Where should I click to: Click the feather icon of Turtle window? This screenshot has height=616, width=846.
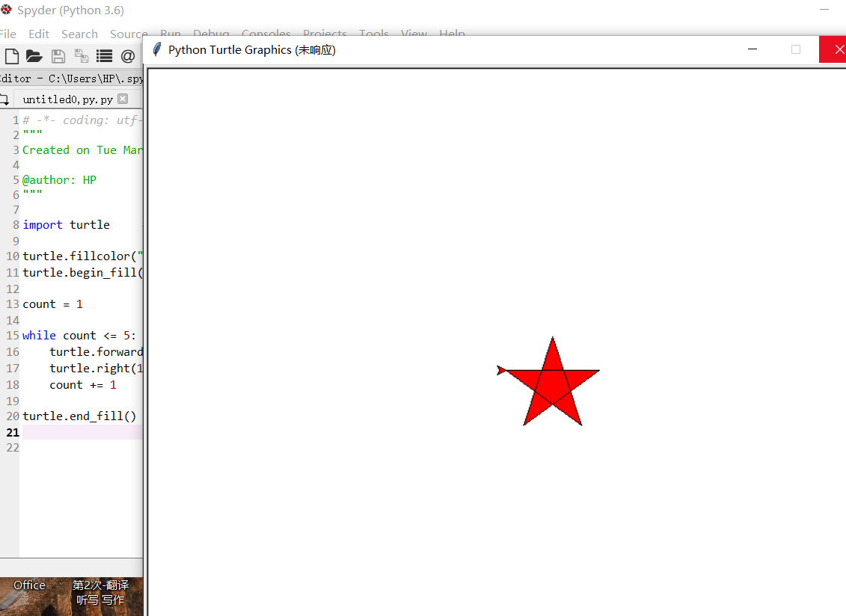[x=156, y=49]
